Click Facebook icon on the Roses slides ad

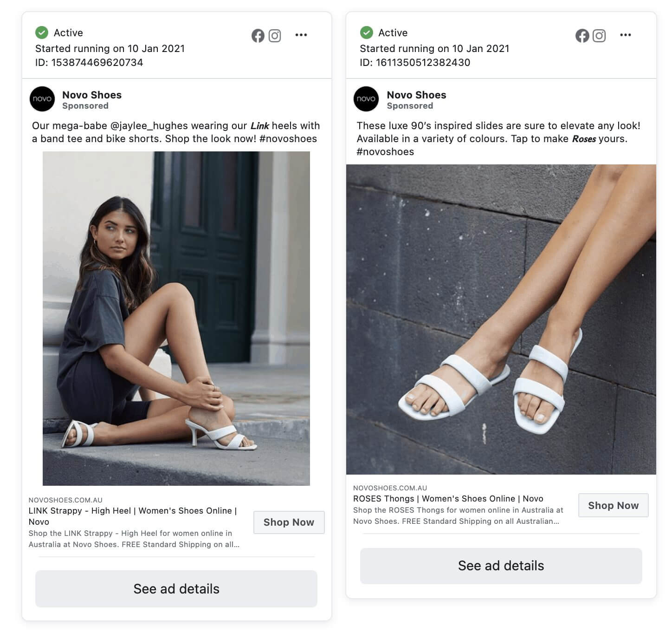click(x=582, y=36)
